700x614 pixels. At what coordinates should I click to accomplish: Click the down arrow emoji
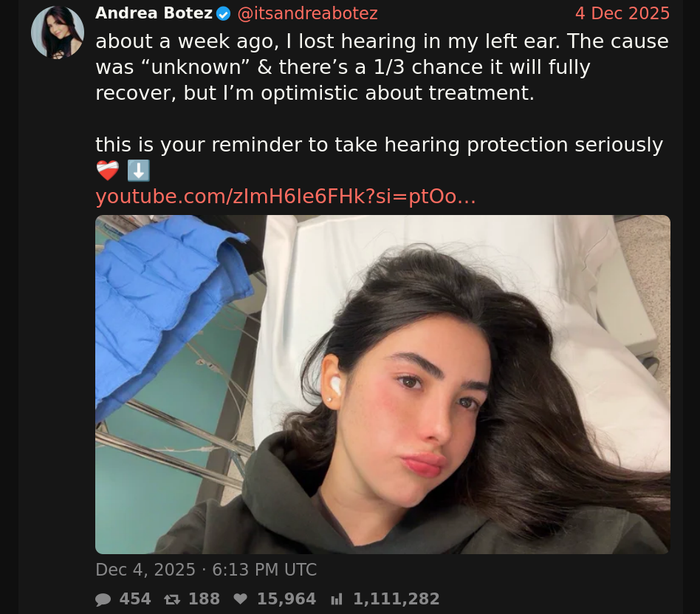(138, 171)
